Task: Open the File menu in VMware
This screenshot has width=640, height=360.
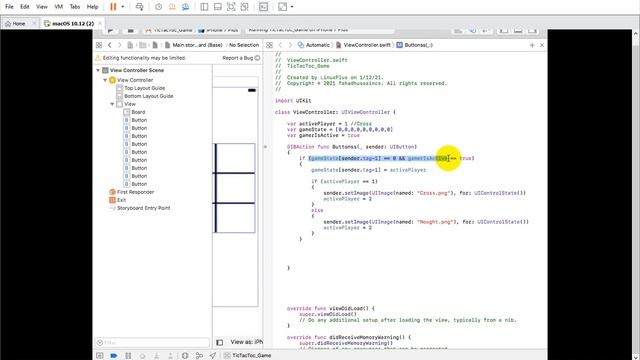Action: (x=9, y=7)
